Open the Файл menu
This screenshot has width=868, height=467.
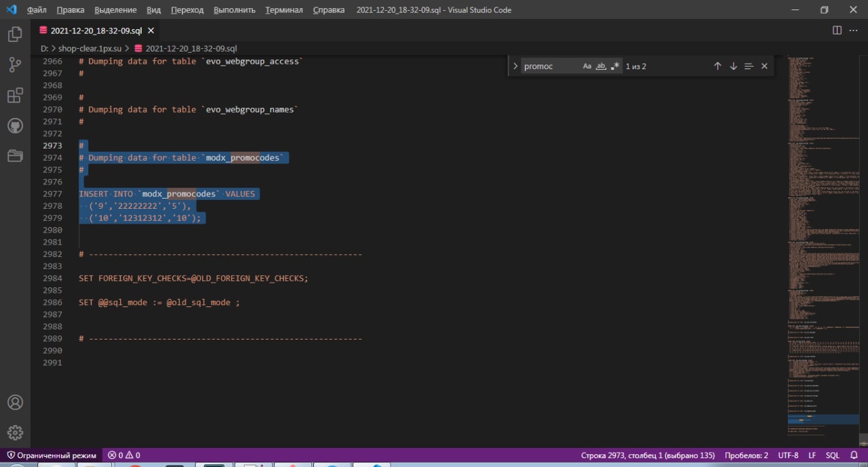click(x=37, y=10)
